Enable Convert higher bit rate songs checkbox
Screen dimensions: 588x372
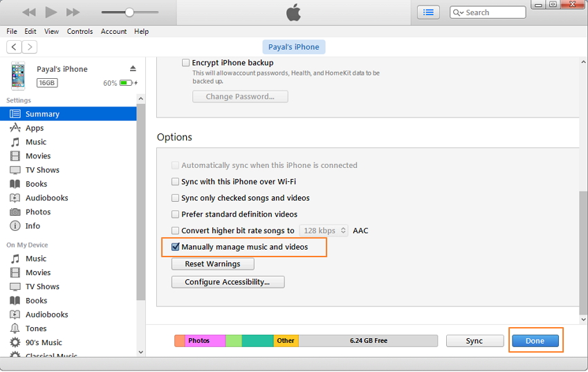(175, 231)
